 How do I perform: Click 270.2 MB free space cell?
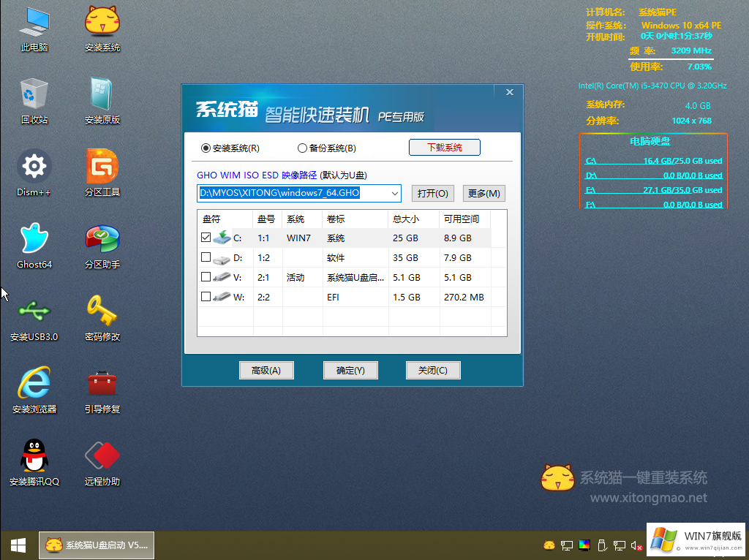point(464,297)
